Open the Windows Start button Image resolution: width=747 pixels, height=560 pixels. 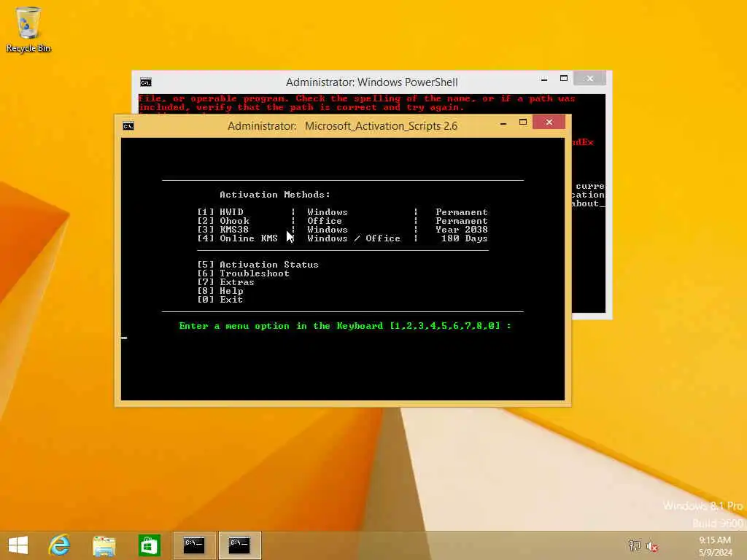18,545
